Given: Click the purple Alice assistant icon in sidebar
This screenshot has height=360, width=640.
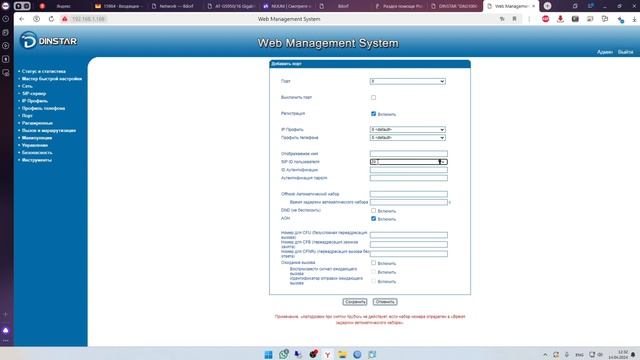Looking at the screenshot, I should (6, 330).
